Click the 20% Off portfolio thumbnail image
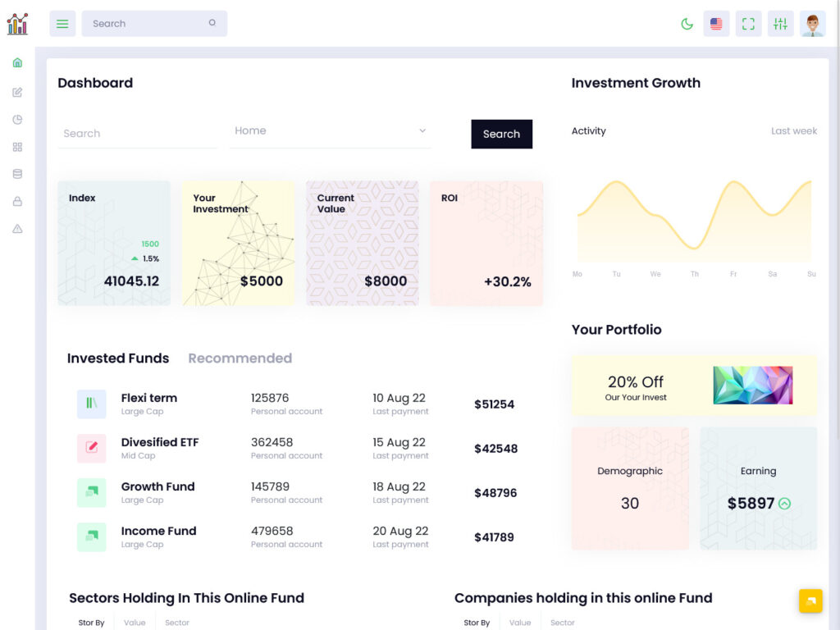Screen dimensions: 840x630 click(753, 384)
